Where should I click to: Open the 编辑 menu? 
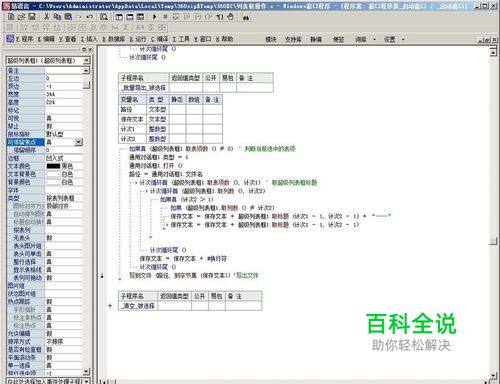tap(46, 39)
